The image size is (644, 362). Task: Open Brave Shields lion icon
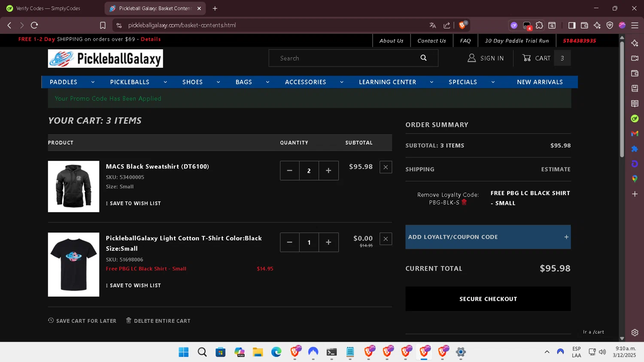(x=462, y=25)
